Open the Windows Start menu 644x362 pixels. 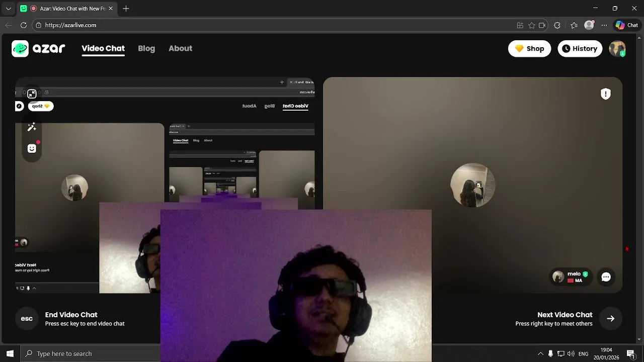coord(10,353)
